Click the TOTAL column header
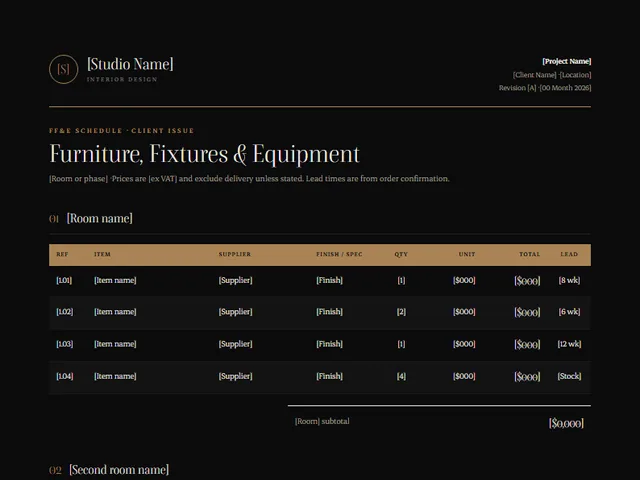 point(529,254)
